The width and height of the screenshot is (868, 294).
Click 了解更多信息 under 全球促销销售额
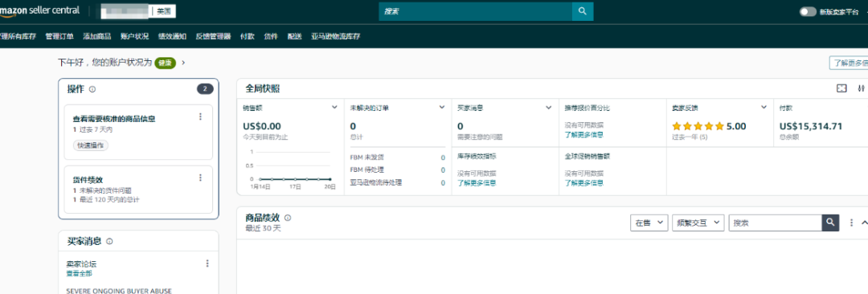583,182
